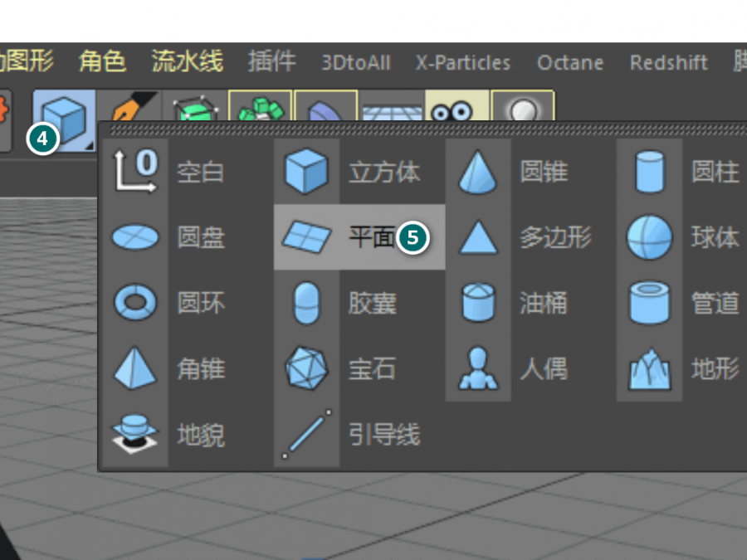
Task: Open the pen spline tool
Action: tap(129, 107)
